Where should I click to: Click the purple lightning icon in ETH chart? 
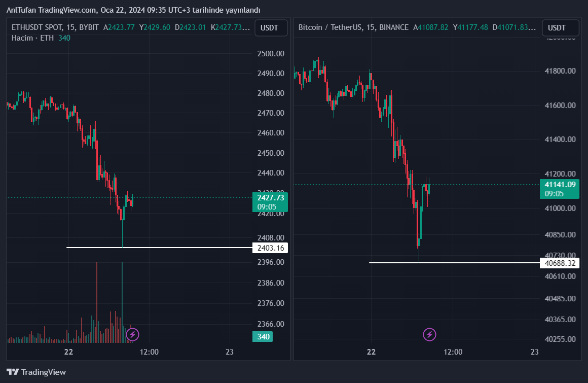pyautogui.click(x=132, y=334)
